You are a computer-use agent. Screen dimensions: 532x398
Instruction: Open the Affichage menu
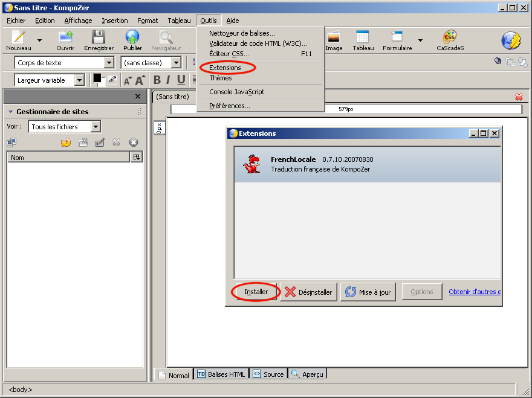78,21
